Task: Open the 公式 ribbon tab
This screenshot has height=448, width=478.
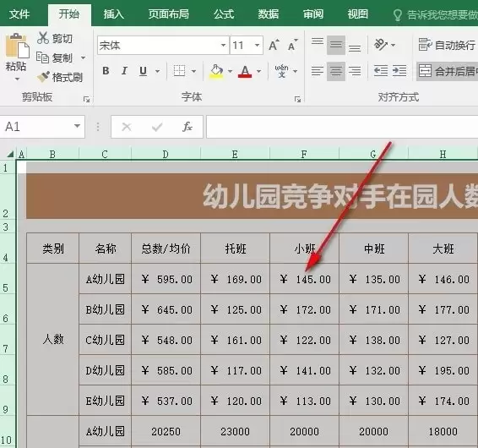Action: (x=224, y=14)
